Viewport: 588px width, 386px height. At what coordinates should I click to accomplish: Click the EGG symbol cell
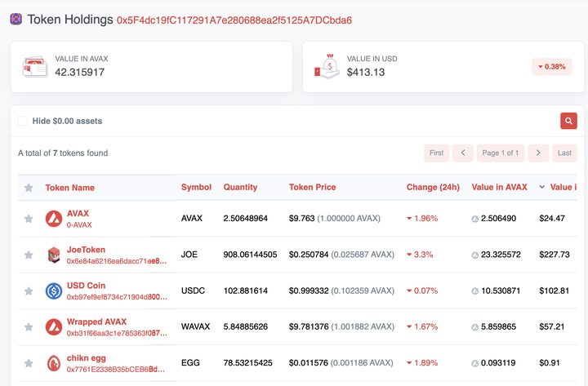pos(190,363)
